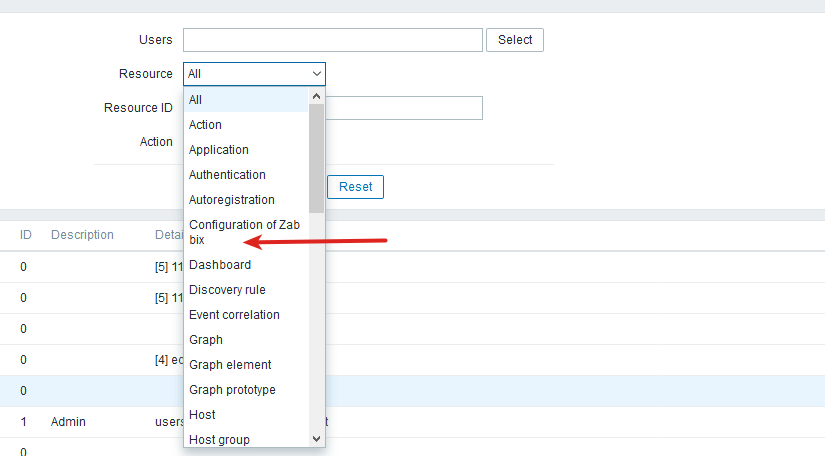Select Action from the resource list
This screenshot has height=456, width=825.
[246, 125]
